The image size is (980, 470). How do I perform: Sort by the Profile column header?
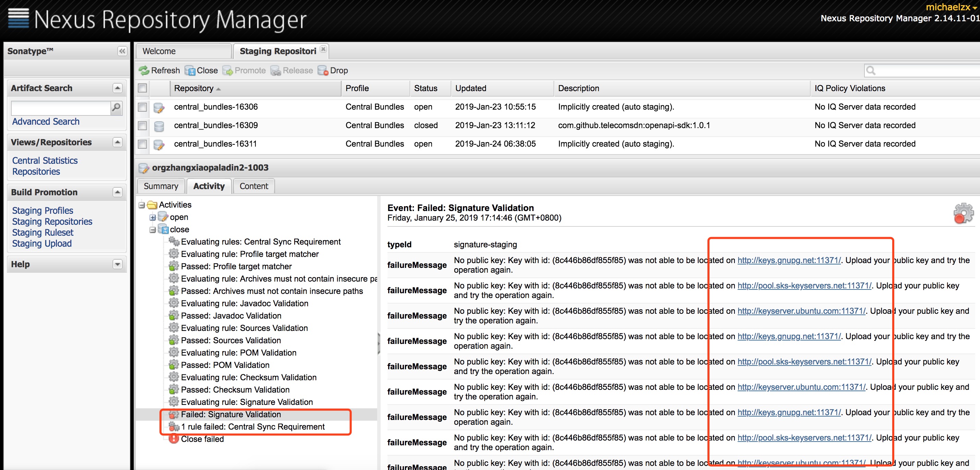[x=375, y=88]
